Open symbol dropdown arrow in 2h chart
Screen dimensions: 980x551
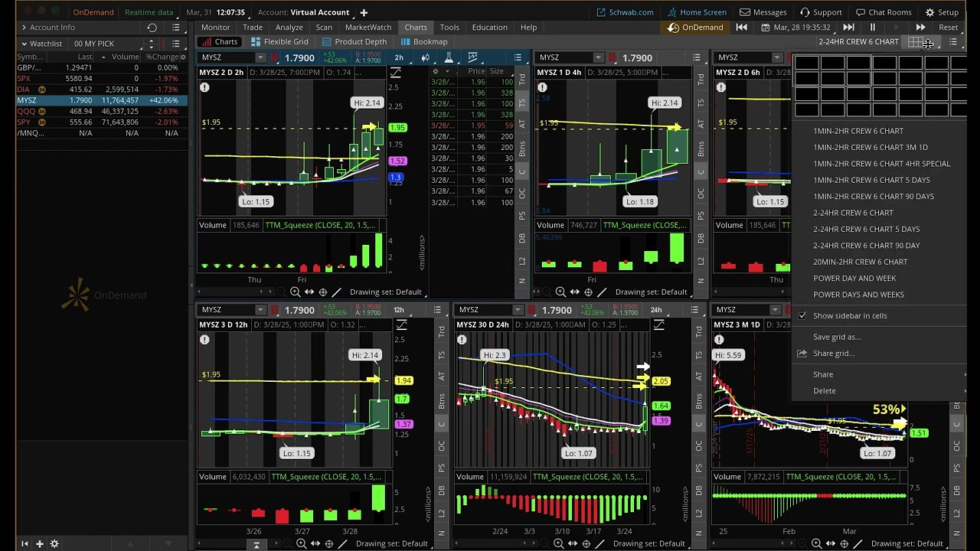pos(260,57)
